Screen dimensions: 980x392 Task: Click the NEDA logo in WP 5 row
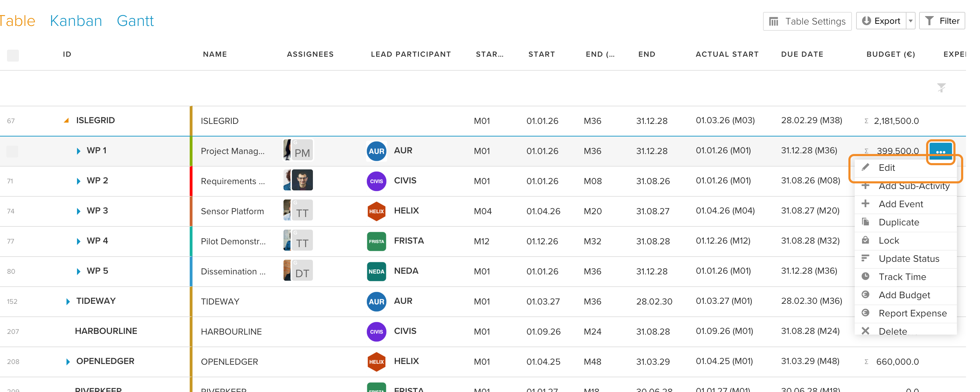coord(376,271)
